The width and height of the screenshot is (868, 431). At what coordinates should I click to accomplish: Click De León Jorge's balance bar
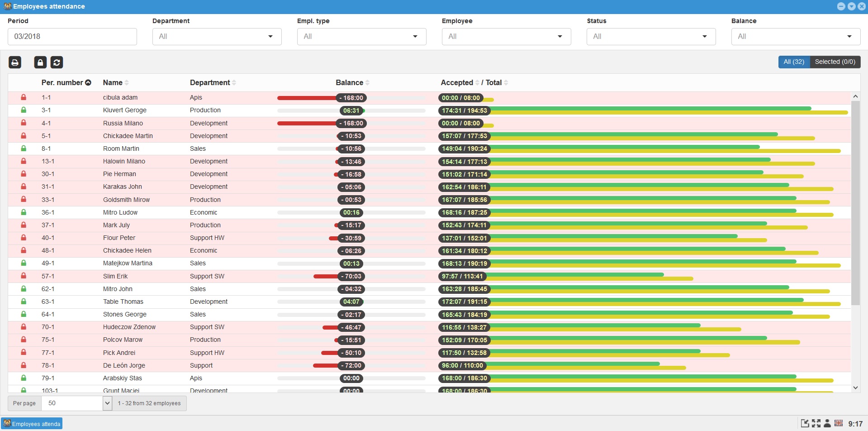point(351,365)
